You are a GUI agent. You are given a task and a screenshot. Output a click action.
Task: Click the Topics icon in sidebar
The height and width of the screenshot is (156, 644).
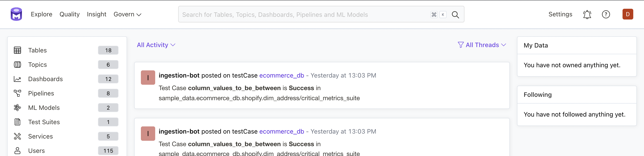click(17, 64)
